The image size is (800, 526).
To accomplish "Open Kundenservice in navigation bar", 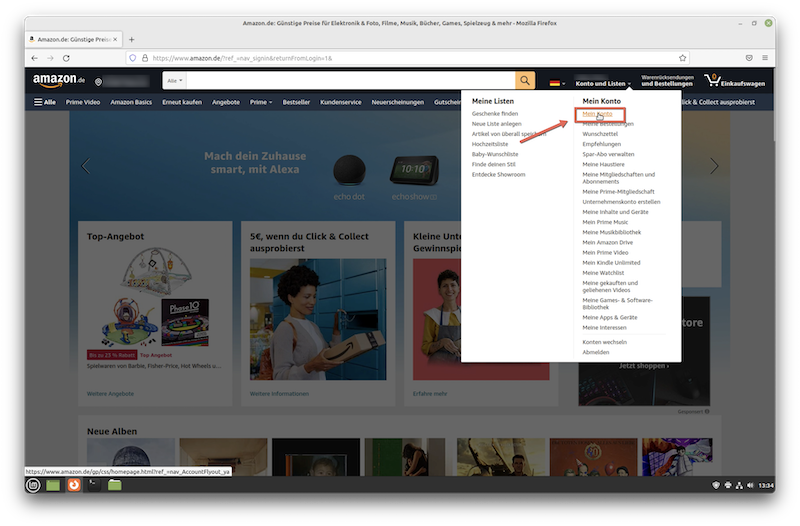I will 341,102.
